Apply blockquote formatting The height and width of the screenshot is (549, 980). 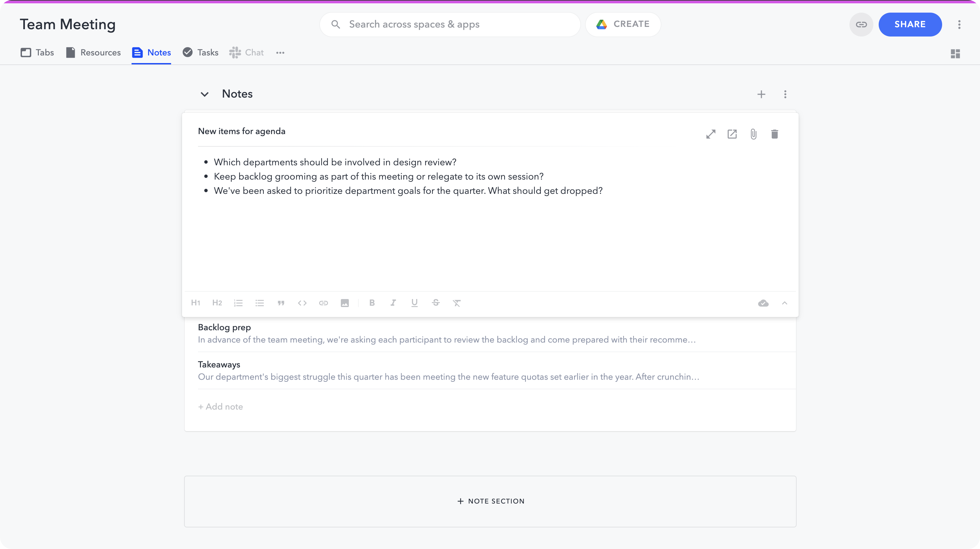pyautogui.click(x=281, y=303)
